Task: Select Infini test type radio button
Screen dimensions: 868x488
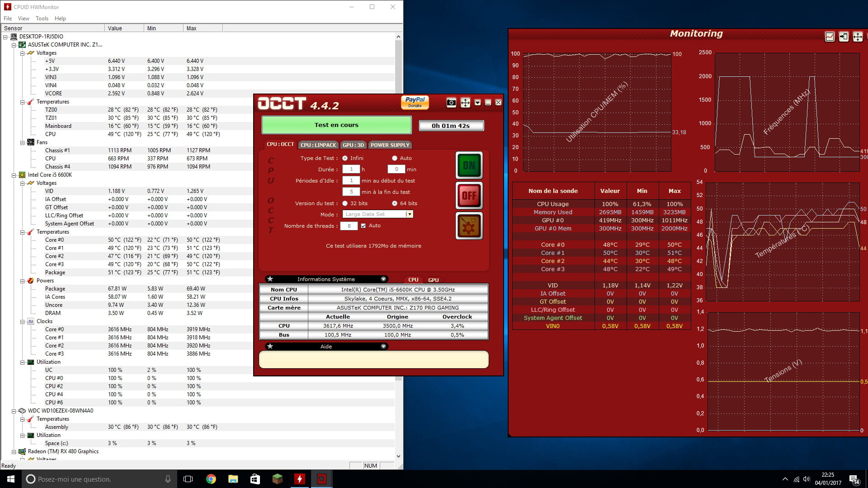Action: pos(345,158)
